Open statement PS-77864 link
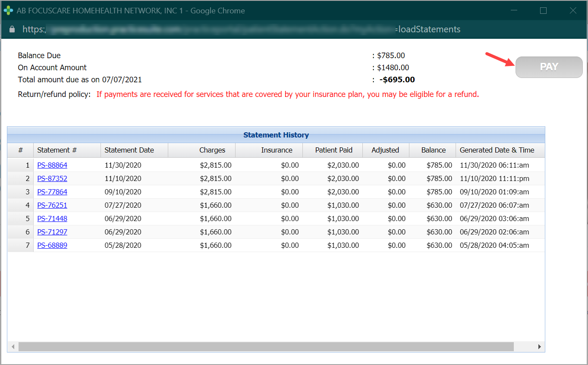The height and width of the screenshot is (365, 588). coord(52,192)
